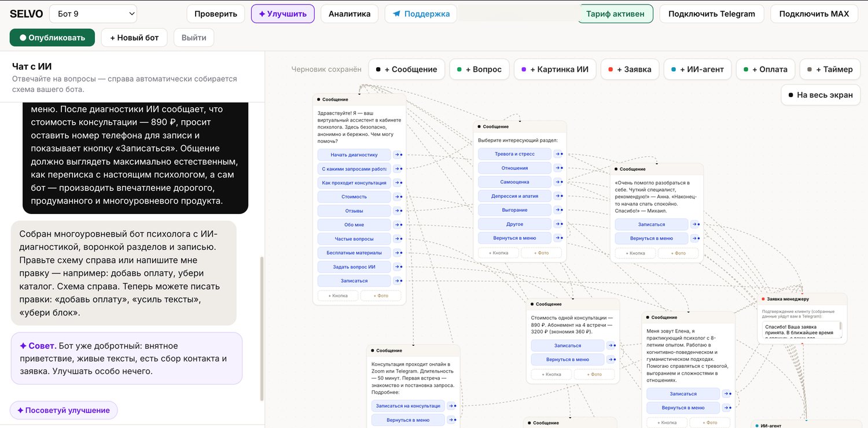
Task: Click the arrow connector beside Стоимость button
Action: (398, 197)
